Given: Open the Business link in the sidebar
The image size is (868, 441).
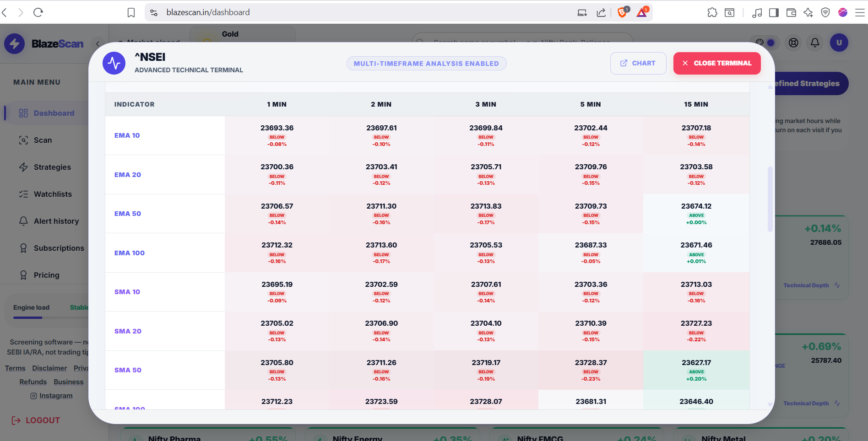Looking at the screenshot, I should coord(69,382).
